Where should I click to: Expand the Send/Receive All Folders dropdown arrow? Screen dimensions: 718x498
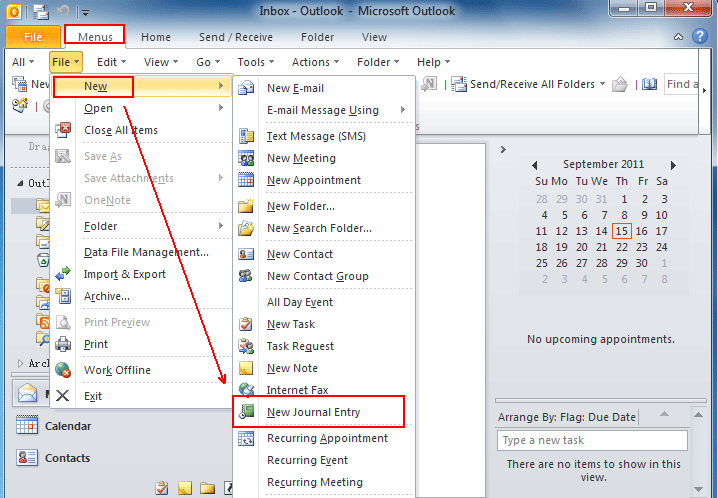pos(602,84)
